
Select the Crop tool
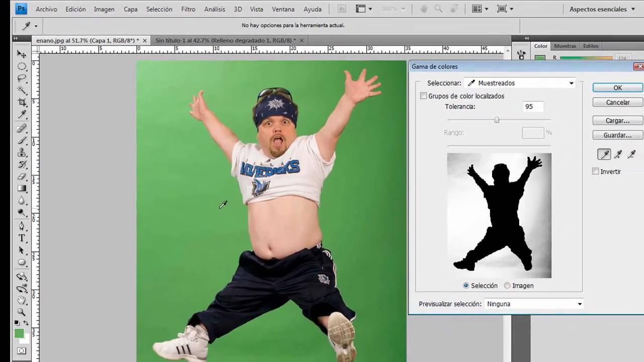(x=22, y=103)
